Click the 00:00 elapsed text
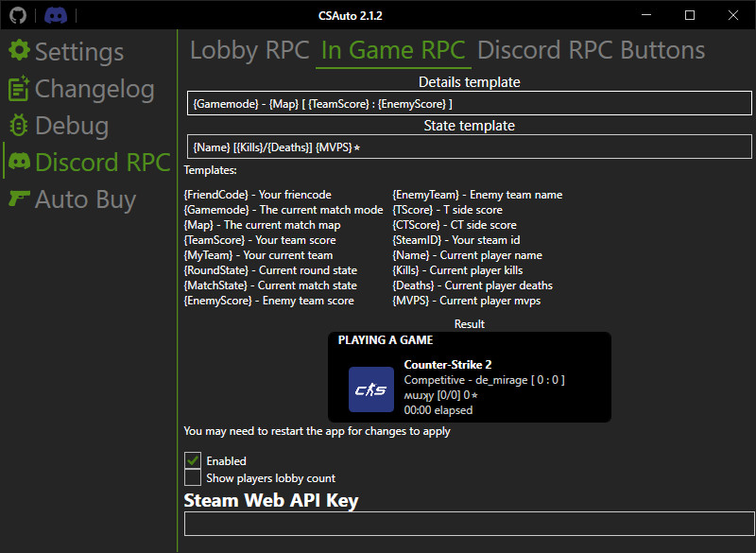 [438, 410]
